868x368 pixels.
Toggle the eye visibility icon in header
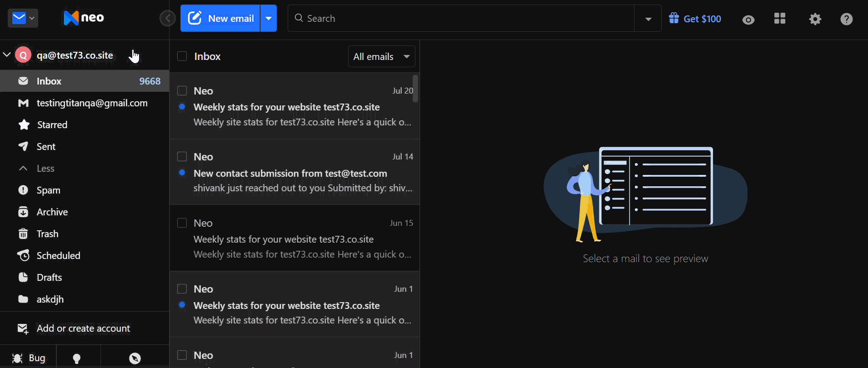pyautogui.click(x=748, y=20)
